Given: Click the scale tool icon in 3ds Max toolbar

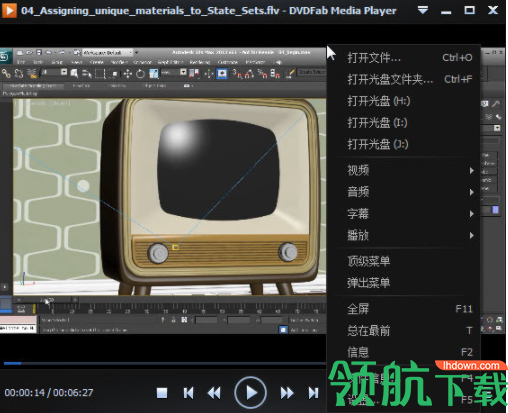Looking at the screenshot, I should click(153, 73).
